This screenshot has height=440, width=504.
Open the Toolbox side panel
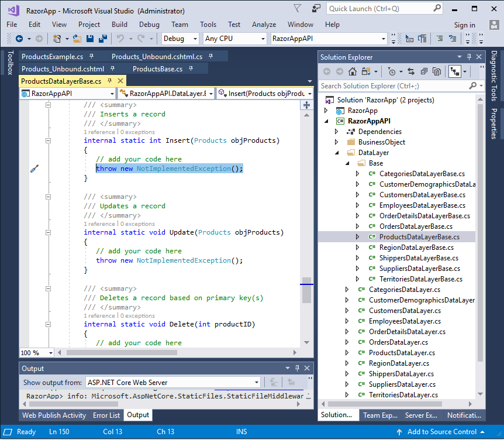[11, 63]
